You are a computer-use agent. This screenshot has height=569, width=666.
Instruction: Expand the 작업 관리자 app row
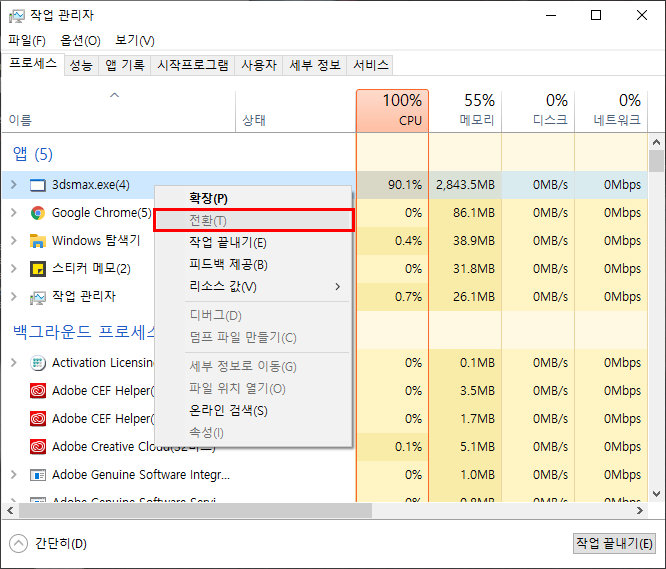[14, 296]
